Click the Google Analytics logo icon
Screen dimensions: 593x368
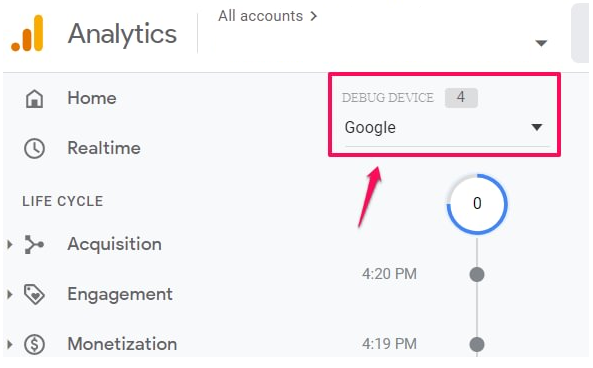click(x=27, y=33)
